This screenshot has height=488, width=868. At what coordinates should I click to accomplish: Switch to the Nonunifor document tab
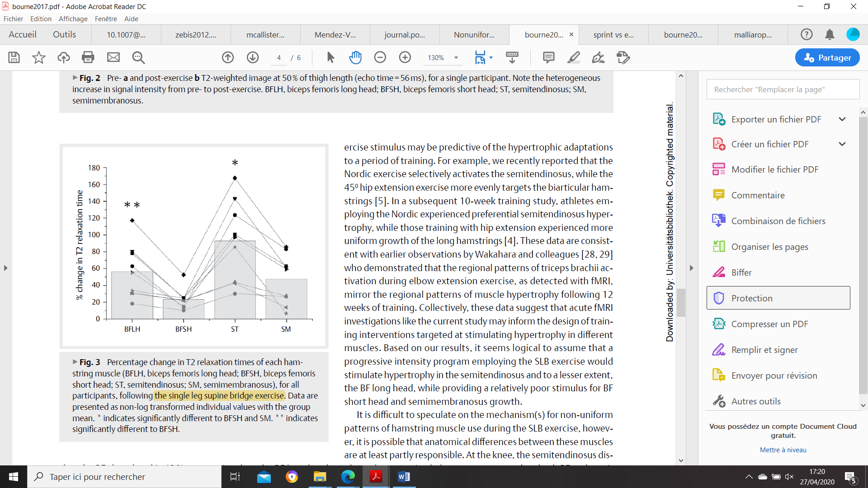(474, 35)
